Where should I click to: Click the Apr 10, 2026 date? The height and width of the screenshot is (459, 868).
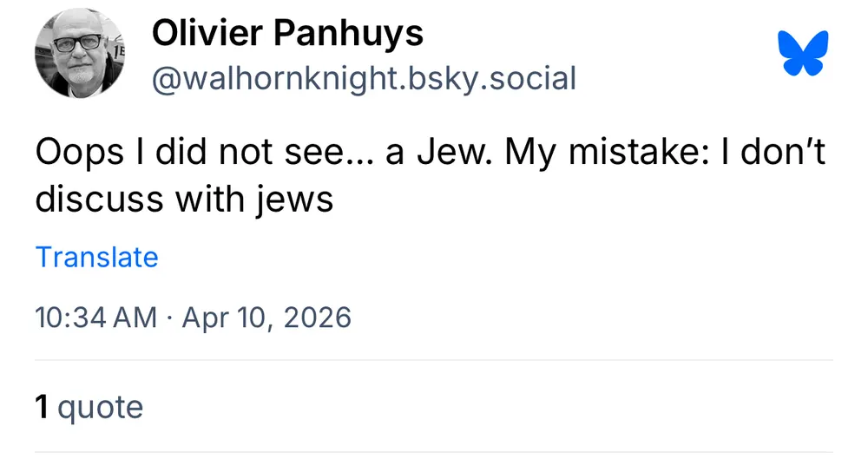(x=264, y=318)
